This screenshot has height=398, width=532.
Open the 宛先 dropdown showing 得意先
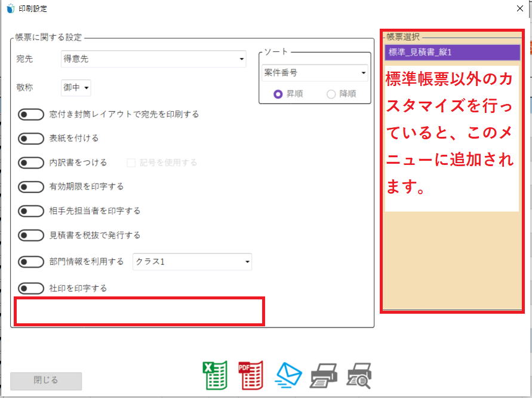tap(153, 59)
